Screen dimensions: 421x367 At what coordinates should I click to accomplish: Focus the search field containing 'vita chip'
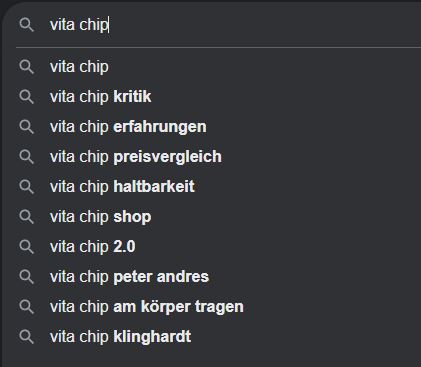(x=233, y=25)
